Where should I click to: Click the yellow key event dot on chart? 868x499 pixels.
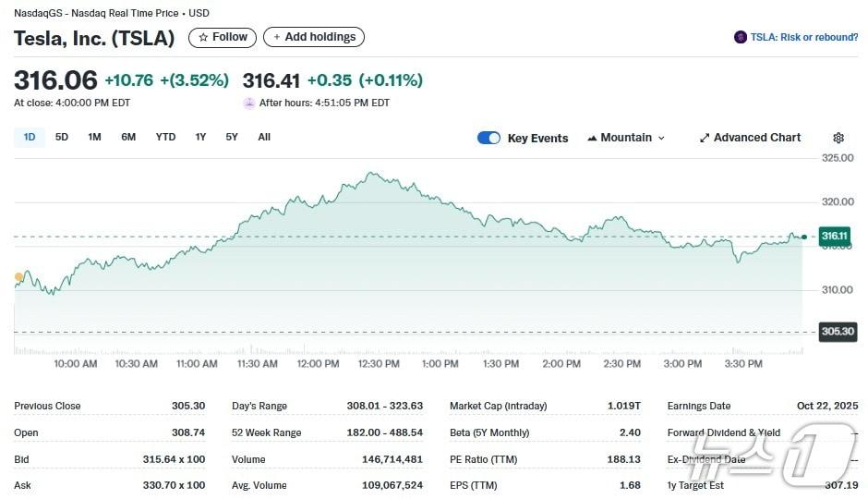coord(18,276)
